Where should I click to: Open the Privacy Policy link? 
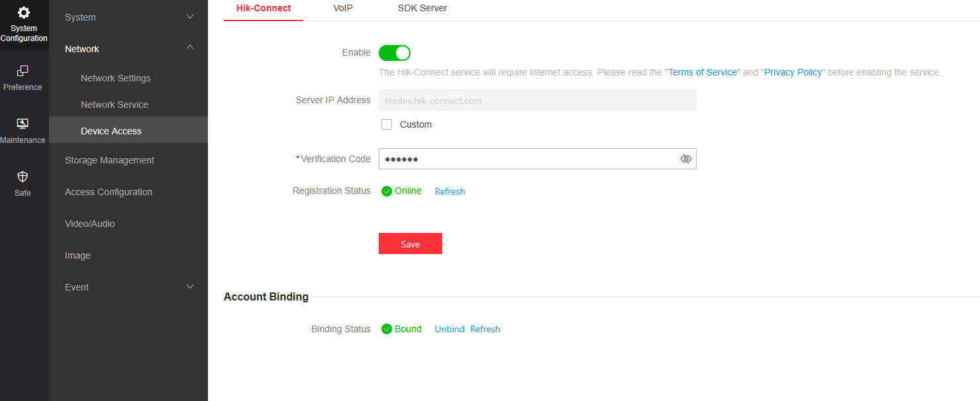point(793,72)
